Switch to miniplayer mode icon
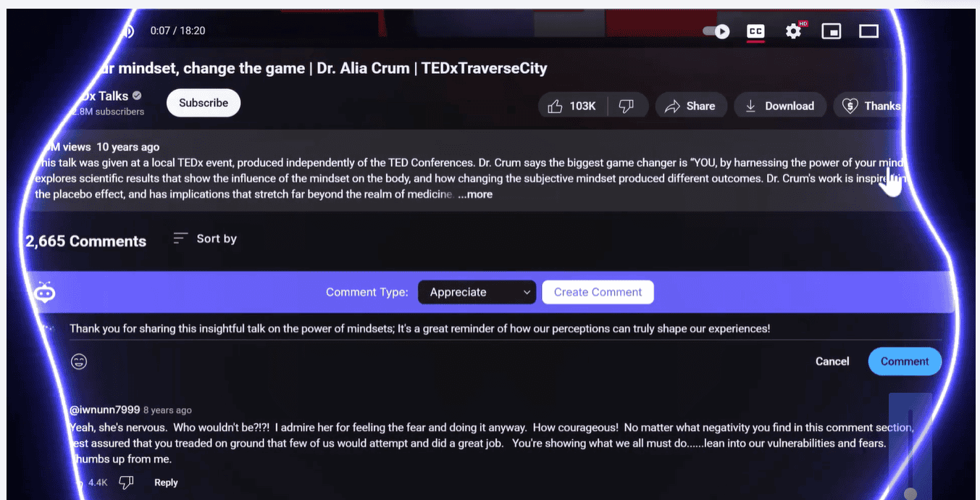Image resolution: width=980 pixels, height=500 pixels. pyautogui.click(x=831, y=31)
